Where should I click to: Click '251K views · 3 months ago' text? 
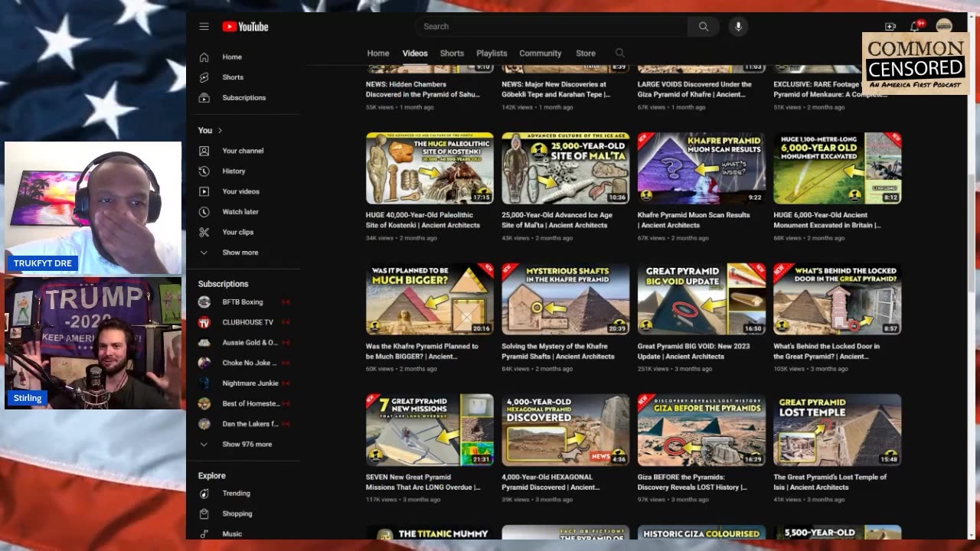(675, 369)
